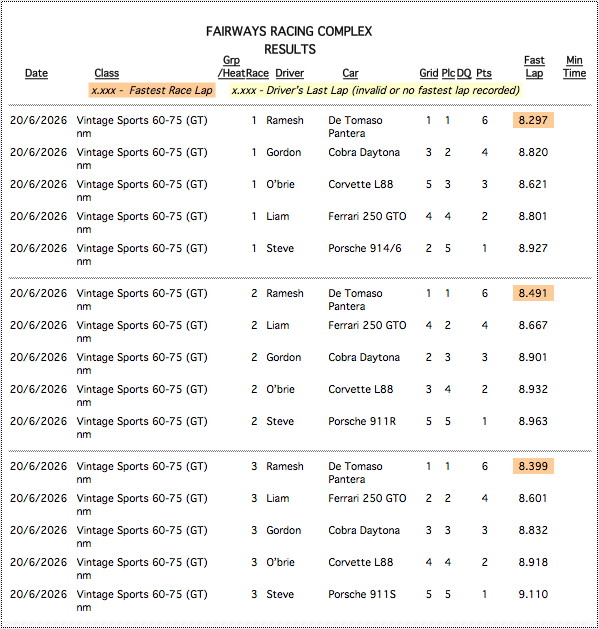Click the Fast Lap column header
The height and width of the screenshot is (629, 599).
[x=534, y=67]
